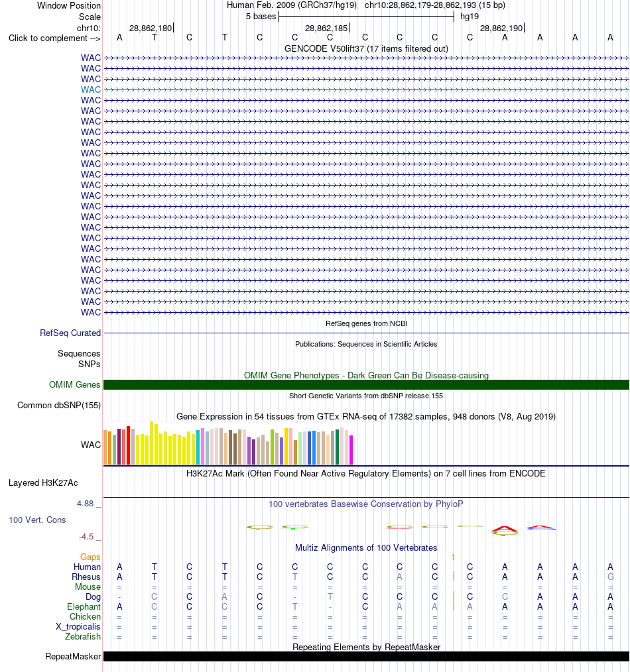This screenshot has width=630, height=672.
Task: Select the Elephant alignment row label
Action: [x=84, y=607]
